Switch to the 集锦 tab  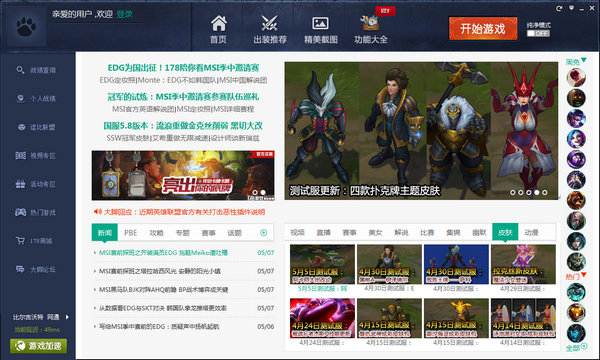coord(453,232)
